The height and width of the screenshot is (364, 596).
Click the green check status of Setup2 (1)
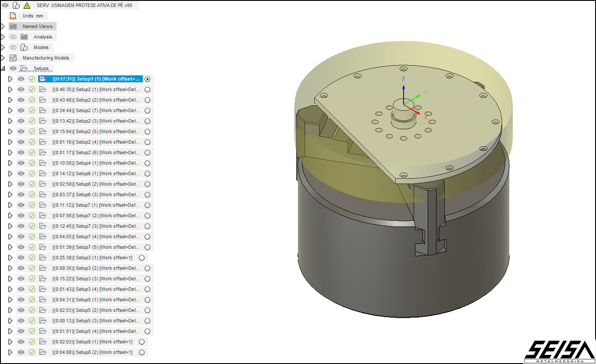click(x=32, y=89)
